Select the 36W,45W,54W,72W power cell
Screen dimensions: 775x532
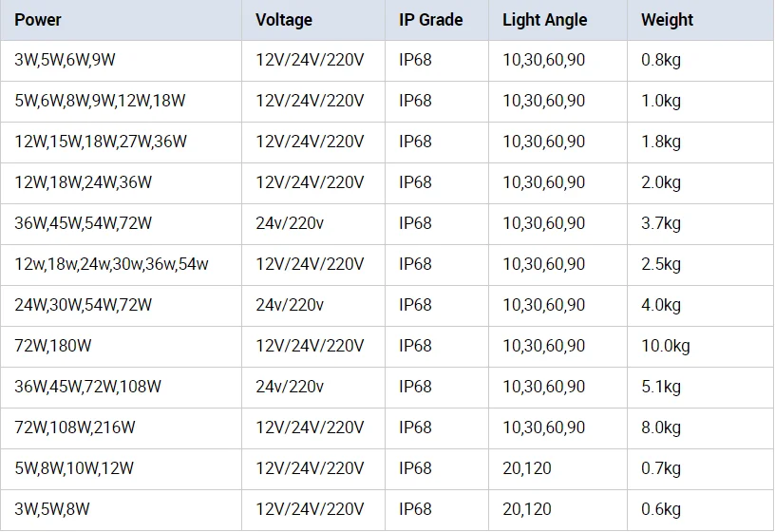click(84, 223)
